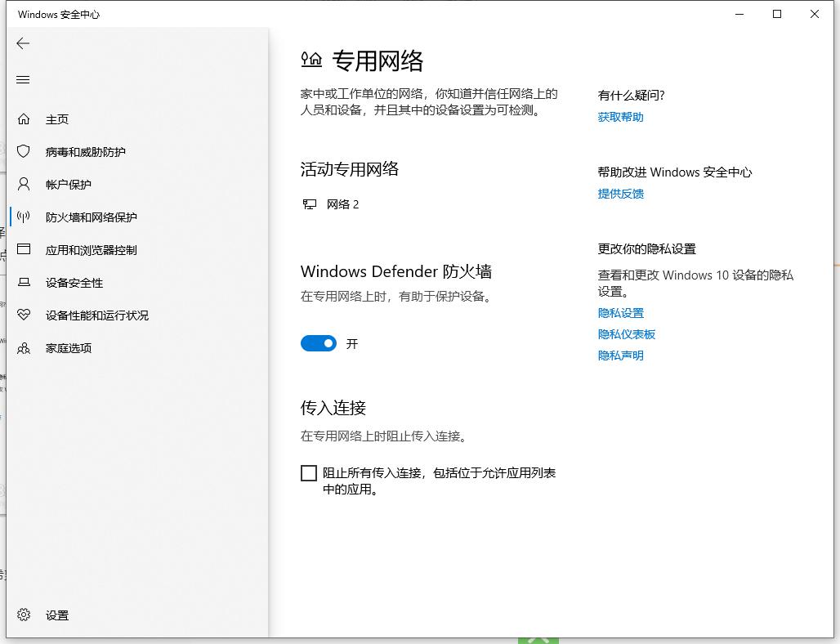Open 应用和浏览器控制 via its sidebar icon

[24, 249]
